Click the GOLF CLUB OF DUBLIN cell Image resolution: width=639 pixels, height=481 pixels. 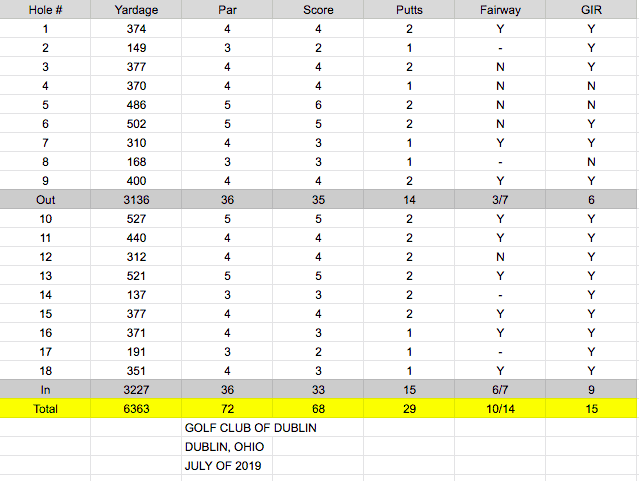246,427
